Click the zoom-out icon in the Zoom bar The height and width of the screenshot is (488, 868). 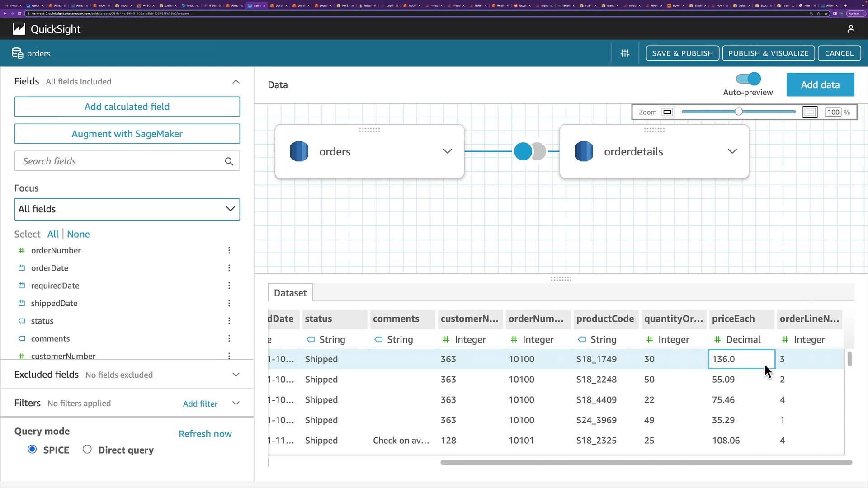coord(667,112)
